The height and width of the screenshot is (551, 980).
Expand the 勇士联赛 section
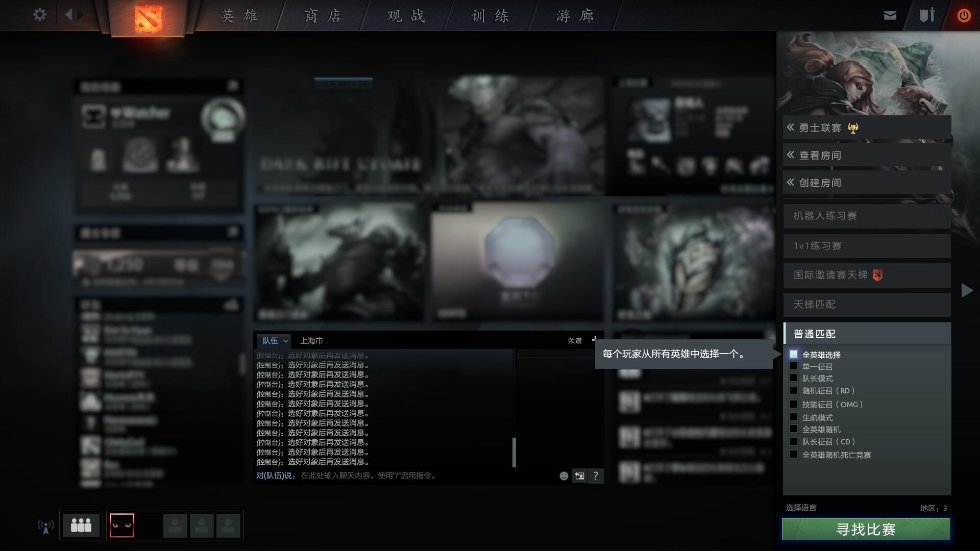click(866, 128)
